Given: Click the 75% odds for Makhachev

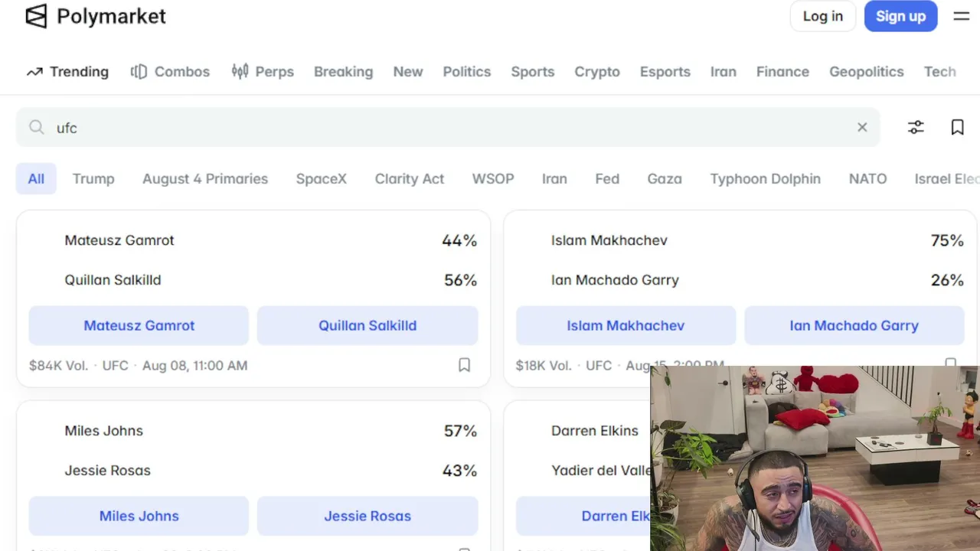Looking at the screenshot, I should 947,240.
